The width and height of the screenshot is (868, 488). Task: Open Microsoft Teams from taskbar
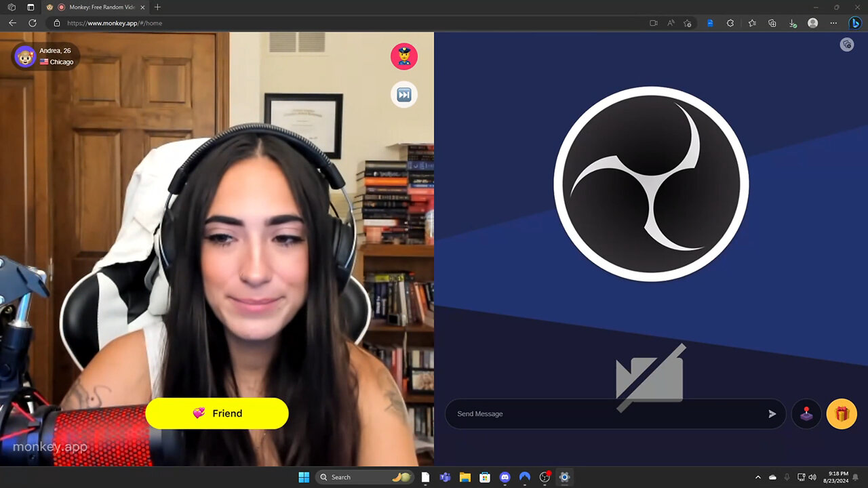[x=446, y=477]
